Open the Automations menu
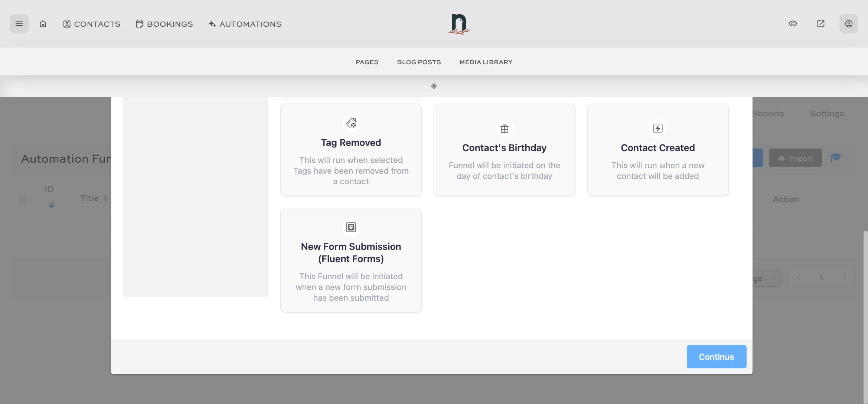The height and width of the screenshot is (404, 868). point(245,24)
